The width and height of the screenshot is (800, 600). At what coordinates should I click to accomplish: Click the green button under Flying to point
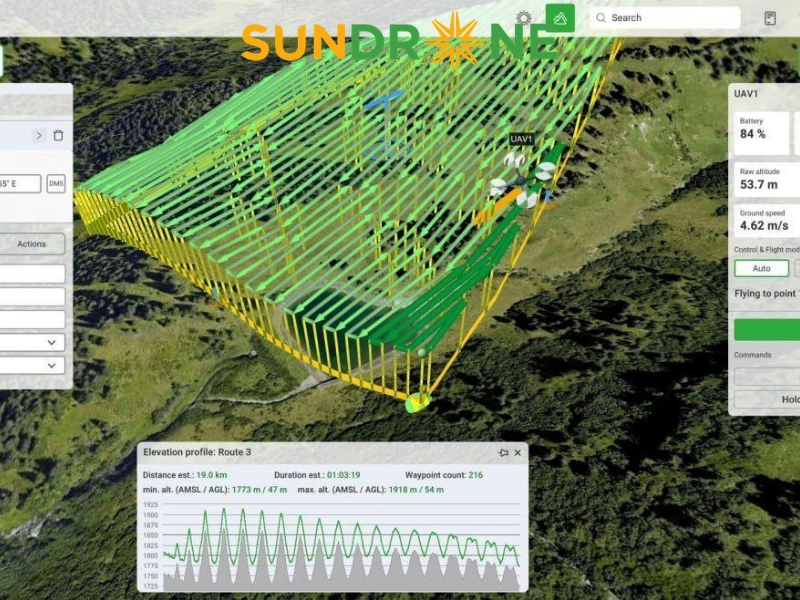point(767,330)
